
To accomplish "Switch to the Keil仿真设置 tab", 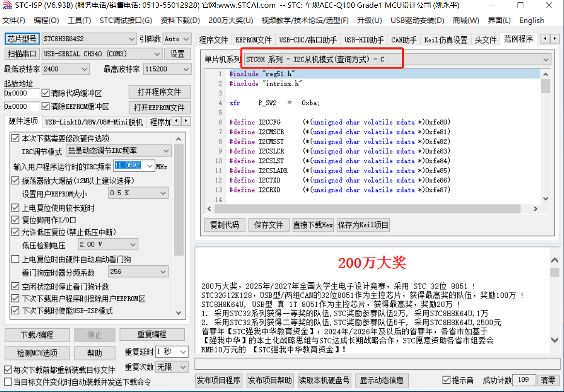I will (x=445, y=40).
